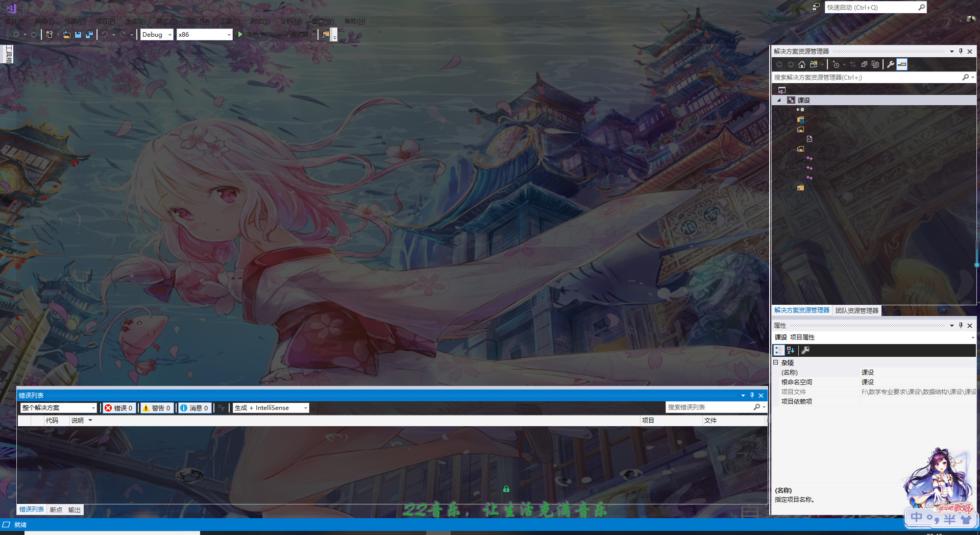
Task: Click the Error List filter funnel icon
Action: click(x=221, y=408)
